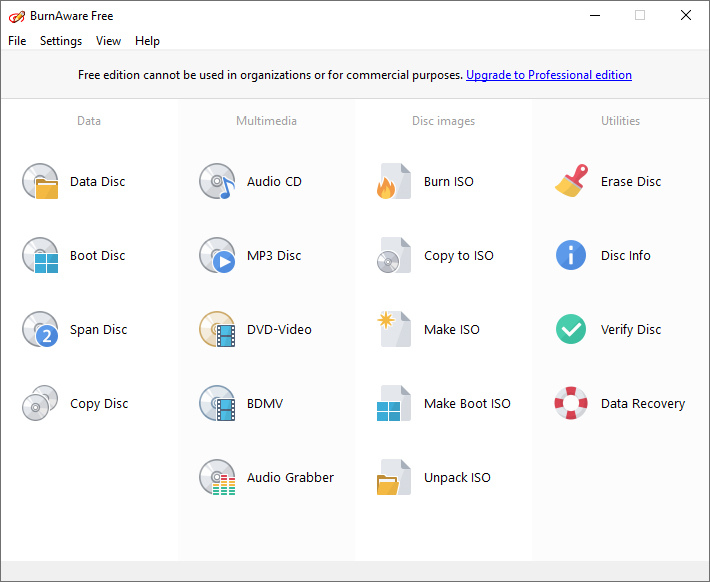
Task: Choose the Unpack ISO text label
Action: (x=457, y=478)
